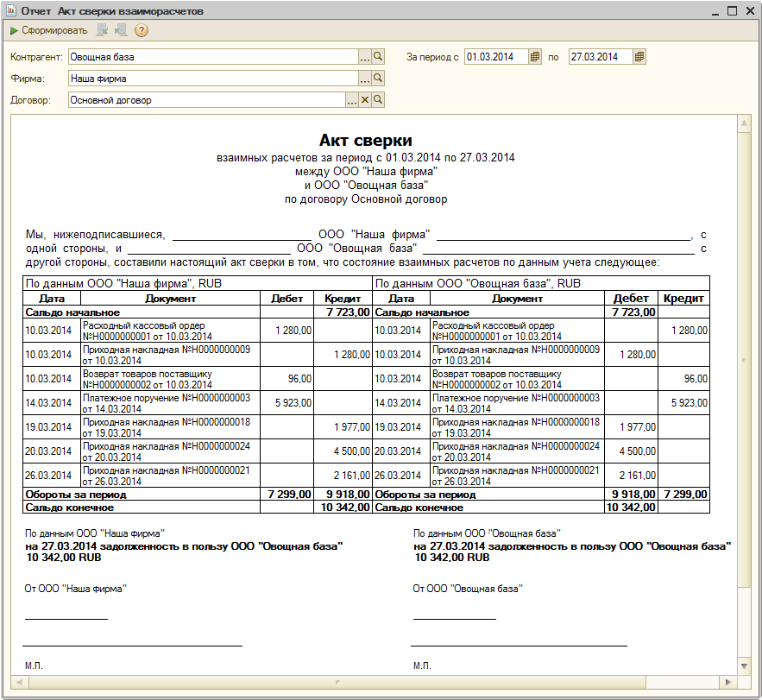This screenshot has height=700, width=762.
Task: Click header По данным ООО "Овощная база", RUB
Action: (x=541, y=283)
